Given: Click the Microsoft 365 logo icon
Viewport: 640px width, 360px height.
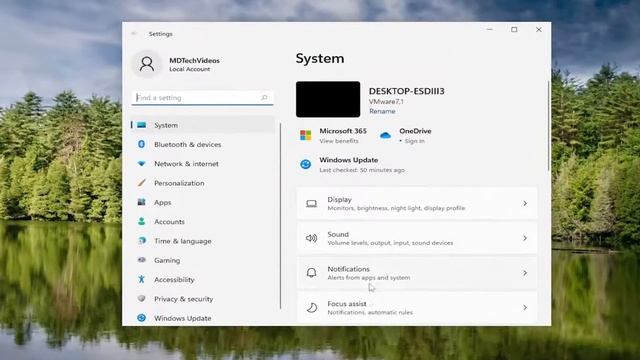Looking at the screenshot, I should pyautogui.click(x=305, y=135).
